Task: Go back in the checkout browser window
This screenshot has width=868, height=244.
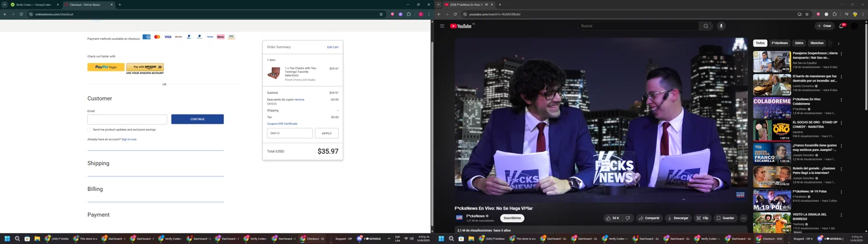Action: (x=5, y=14)
